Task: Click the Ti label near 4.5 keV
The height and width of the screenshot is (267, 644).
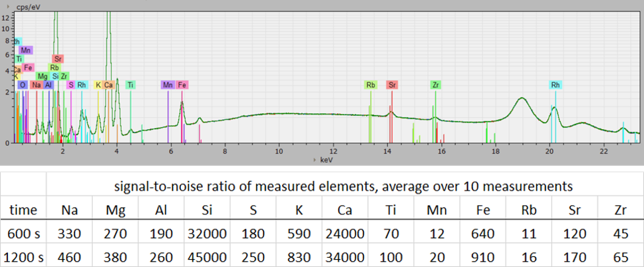Action: [x=130, y=85]
